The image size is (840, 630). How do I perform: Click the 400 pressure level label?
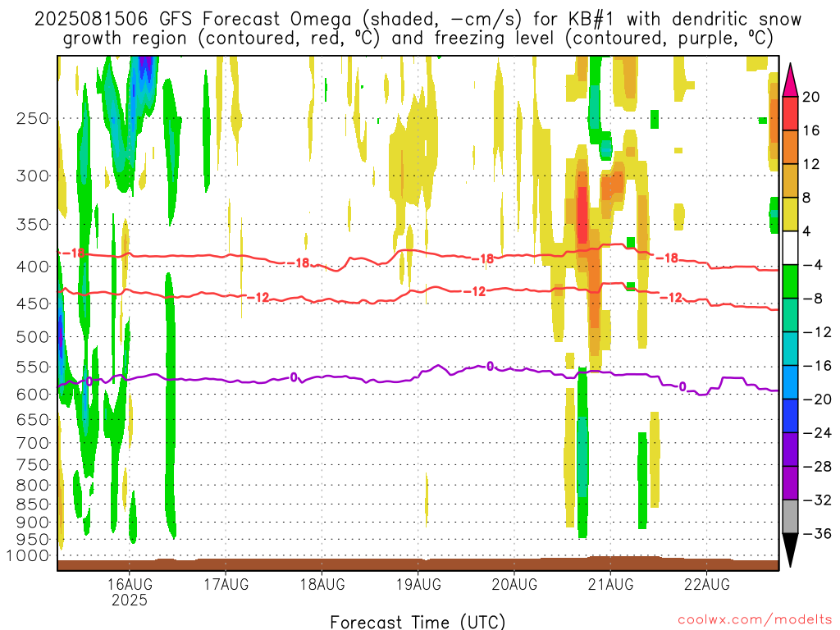pyautogui.click(x=33, y=267)
